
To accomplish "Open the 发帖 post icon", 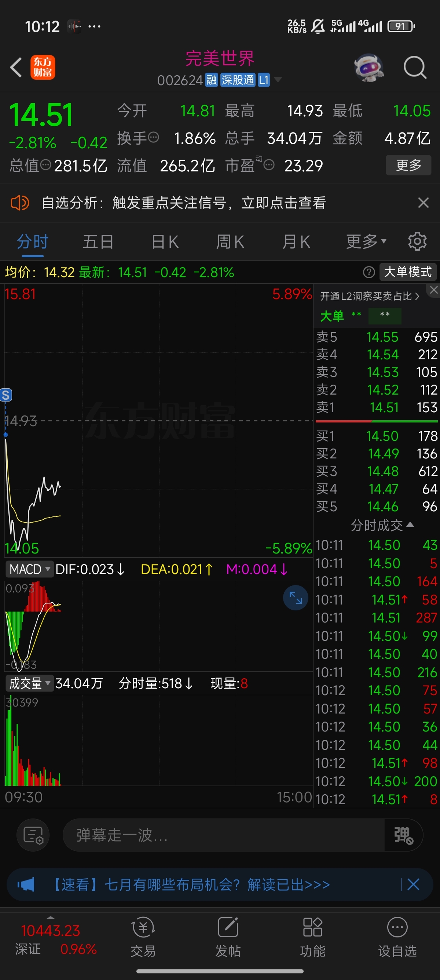I will click(228, 937).
